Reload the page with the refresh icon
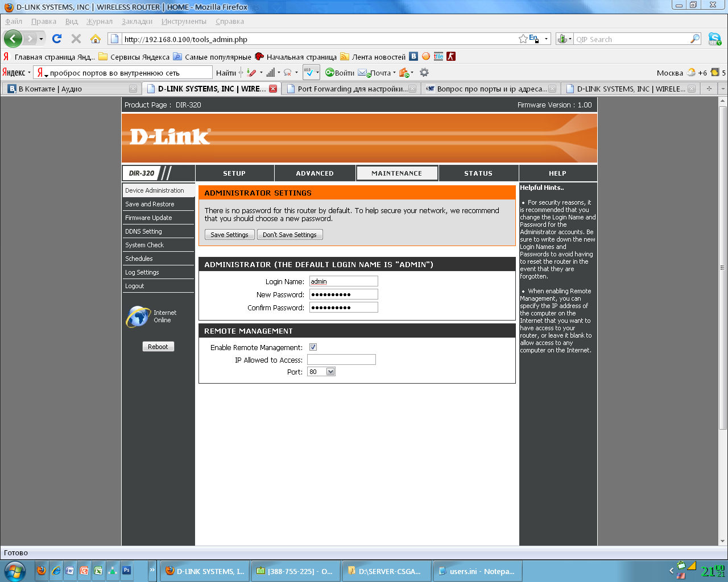The height and width of the screenshot is (582, 728). (x=57, y=39)
